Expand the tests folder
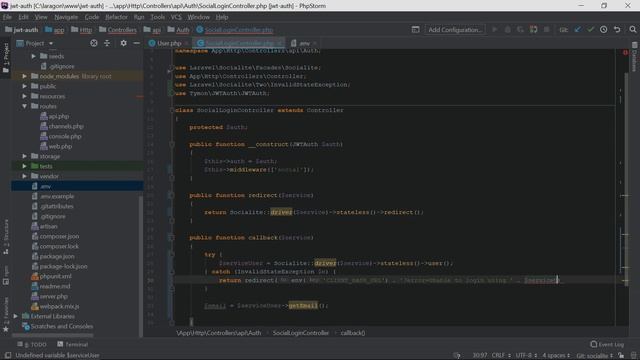The height and width of the screenshot is (360, 640). (x=24, y=166)
